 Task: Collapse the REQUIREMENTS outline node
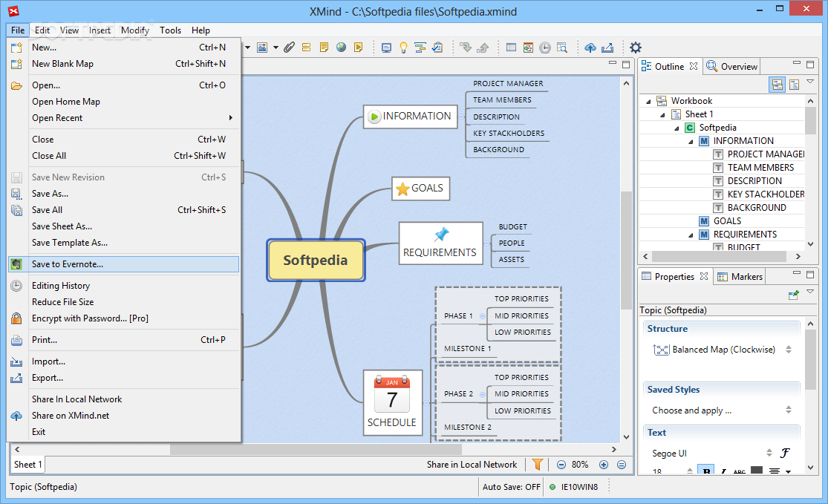[x=691, y=235]
